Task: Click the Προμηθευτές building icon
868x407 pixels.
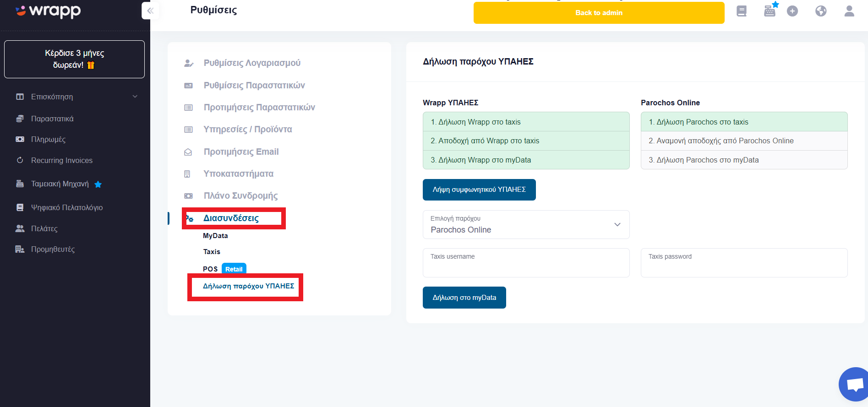Action: click(20, 249)
